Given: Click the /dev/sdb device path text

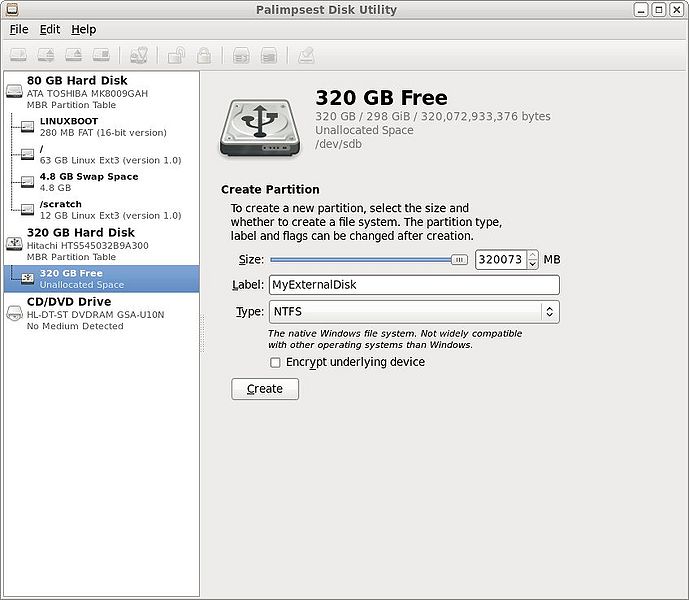Looking at the screenshot, I should click(338, 144).
